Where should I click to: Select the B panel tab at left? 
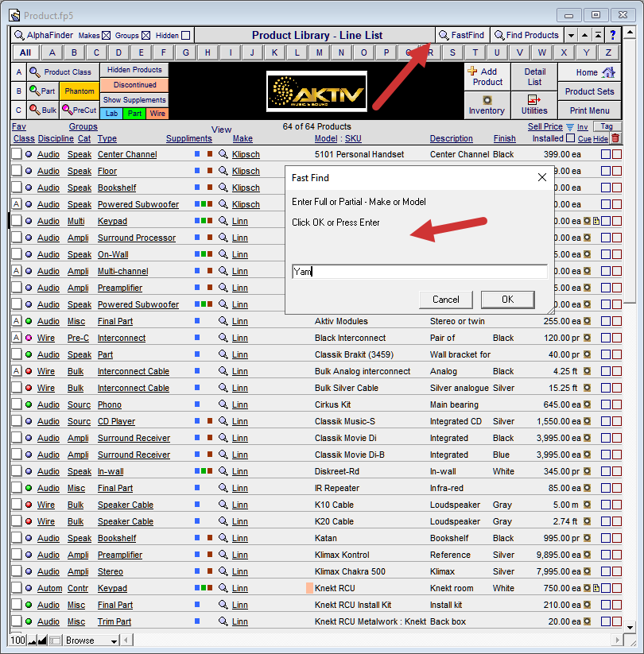click(19, 91)
